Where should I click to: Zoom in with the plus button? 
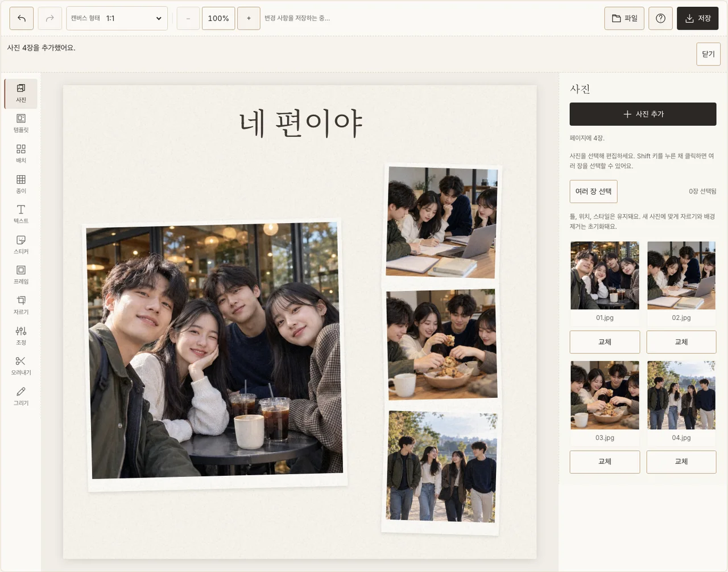[x=249, y=18]
